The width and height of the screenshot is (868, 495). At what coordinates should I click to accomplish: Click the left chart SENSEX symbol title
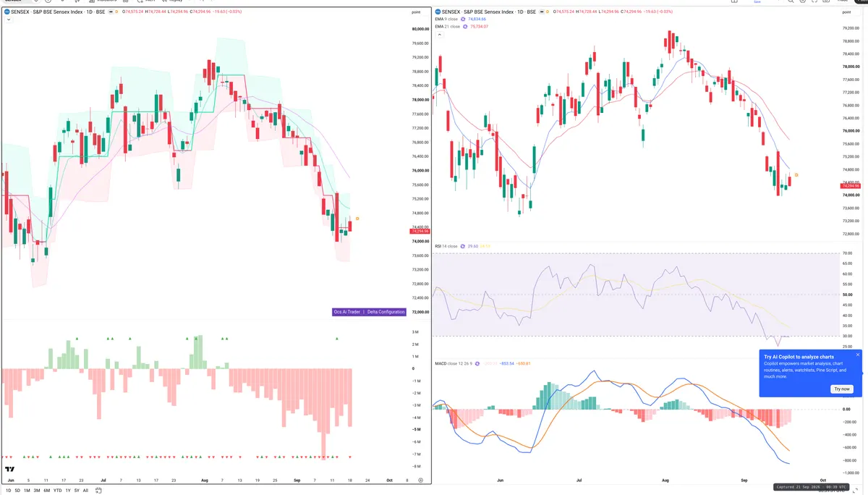tap(58, 12)
